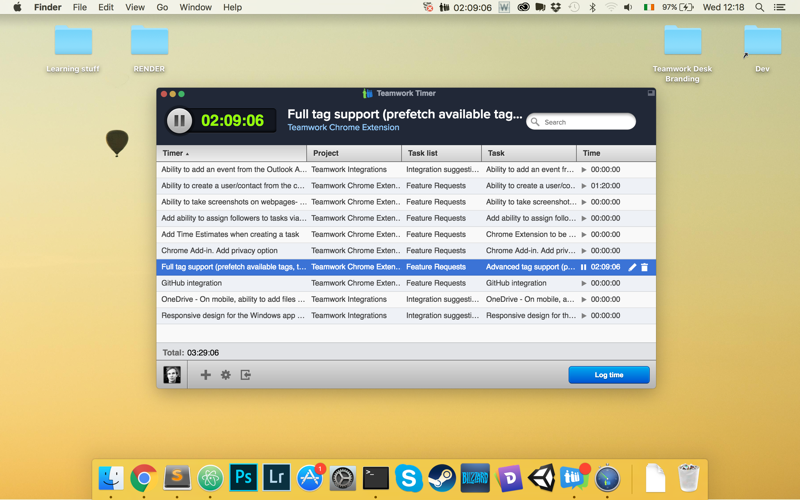Screen dimensions: 800x500
Task: Click the Teamwork Chrome Extension link under the title
Action: [343, 128]
